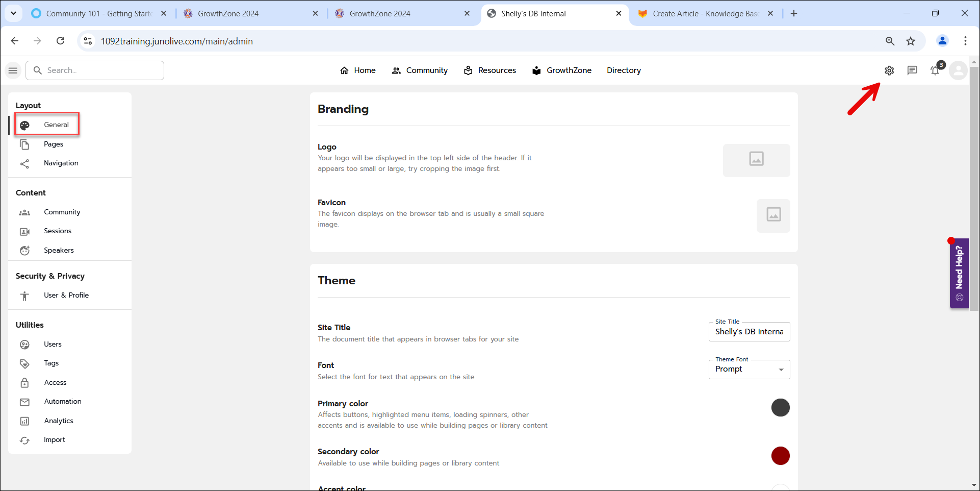The height and width of the screenshot is (491, 980).
Task: Open the Community navigation menu item
Action: click(x=420, y=70)
